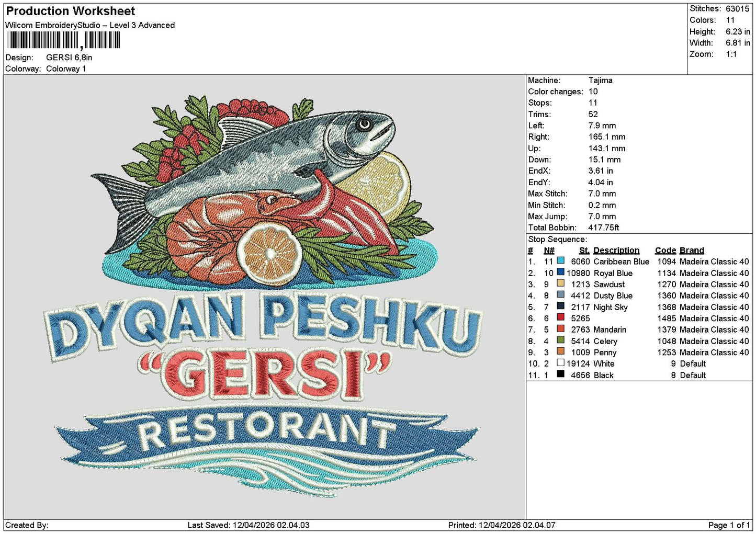The width and height of the screenshot is (756, 534).
Task: Click the White color swatch
Action: pos(561,363)
